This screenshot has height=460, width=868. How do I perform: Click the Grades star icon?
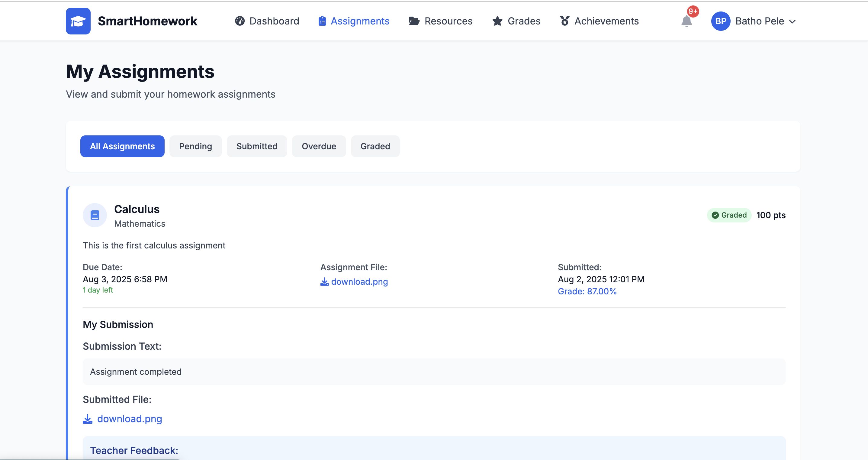(497, 21)
